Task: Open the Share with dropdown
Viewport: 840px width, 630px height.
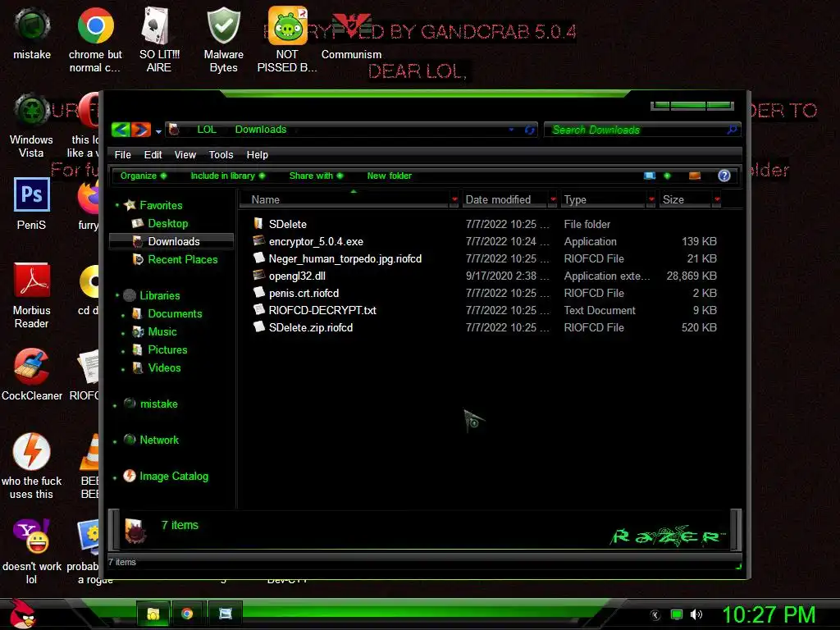Action: (316, 176)
